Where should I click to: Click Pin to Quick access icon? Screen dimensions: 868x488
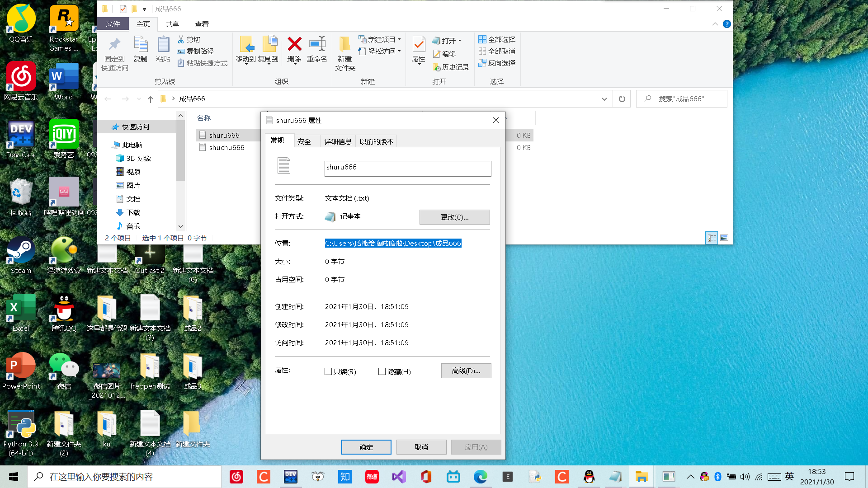tap(114, 45)
